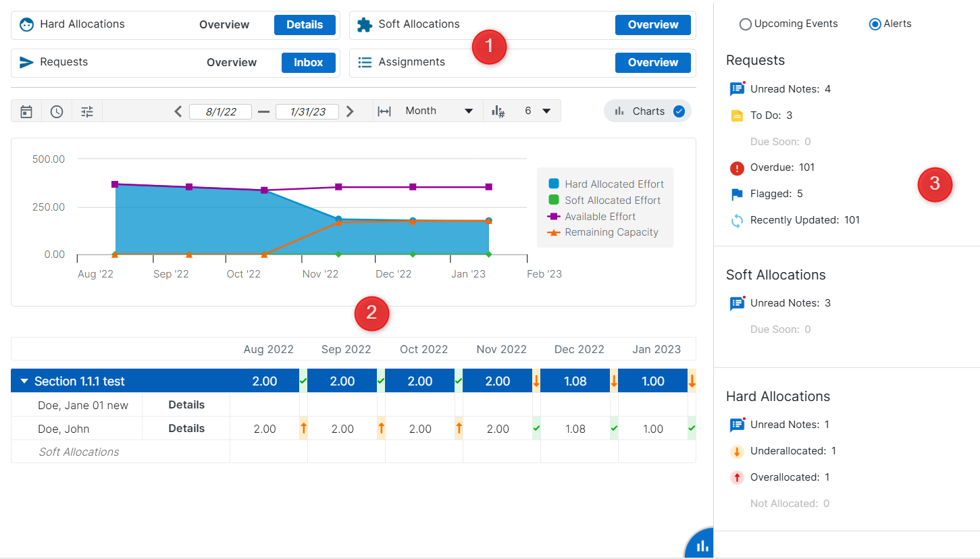980x559 pixels.
Task: Open Details for Doe, John
Action: click(186, 429)
